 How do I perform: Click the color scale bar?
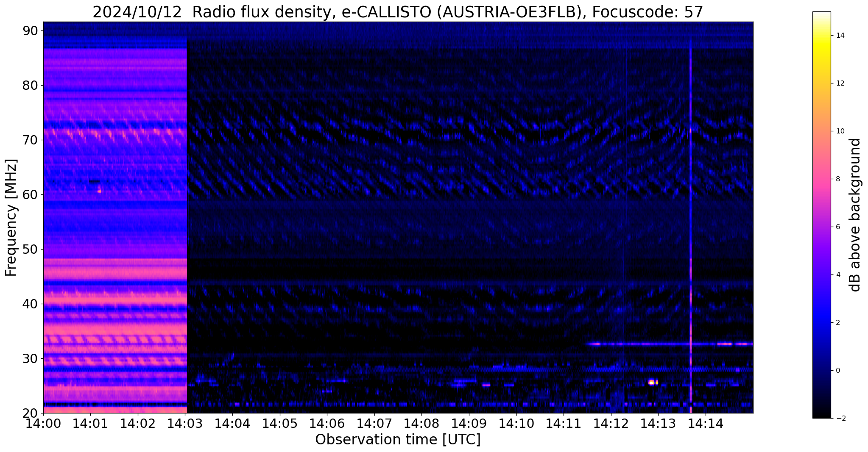pos(821,215)
